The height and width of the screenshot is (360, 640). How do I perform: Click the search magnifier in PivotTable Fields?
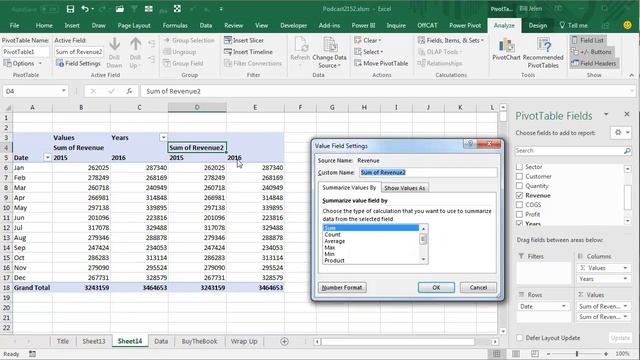pyautogui.click(x=627, y=151)
